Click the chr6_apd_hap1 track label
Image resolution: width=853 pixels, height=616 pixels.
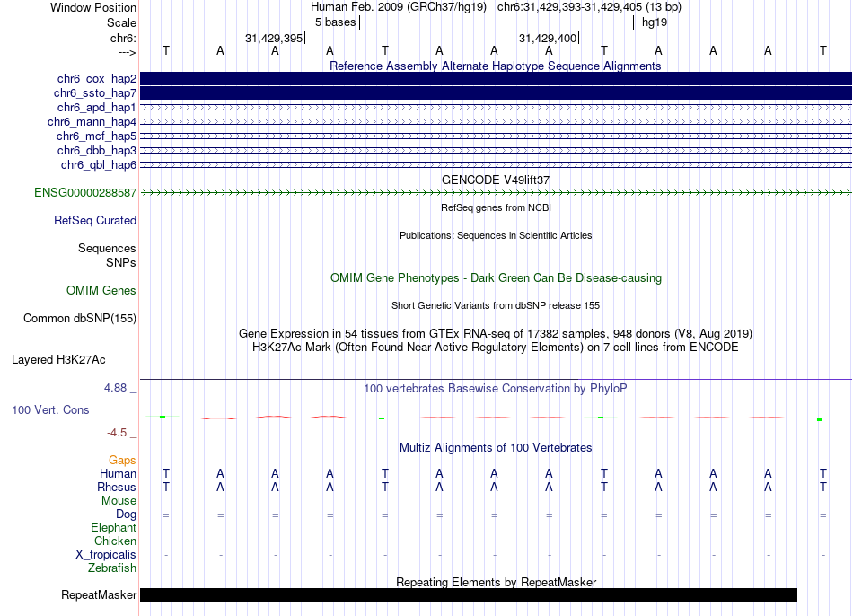[97, 107]
